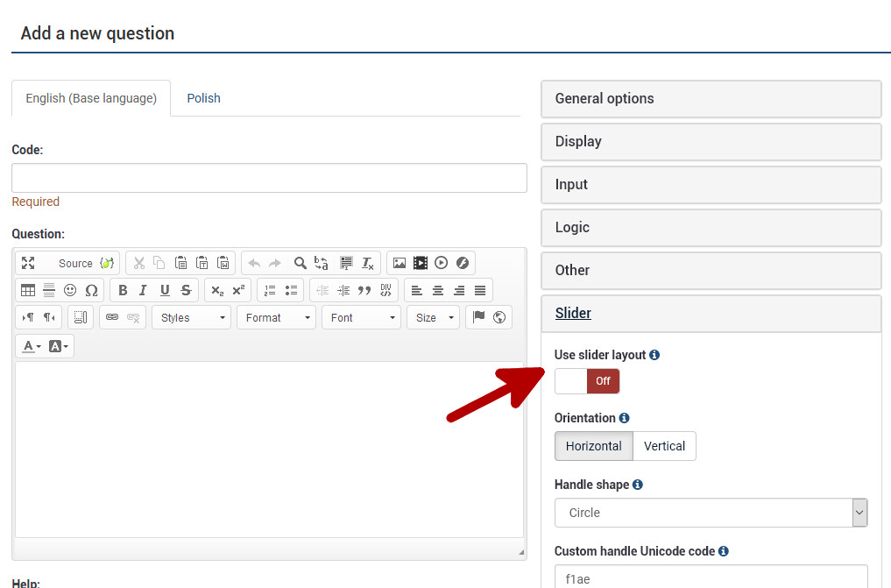Switch to the Polish language tab

coord(203,98)
